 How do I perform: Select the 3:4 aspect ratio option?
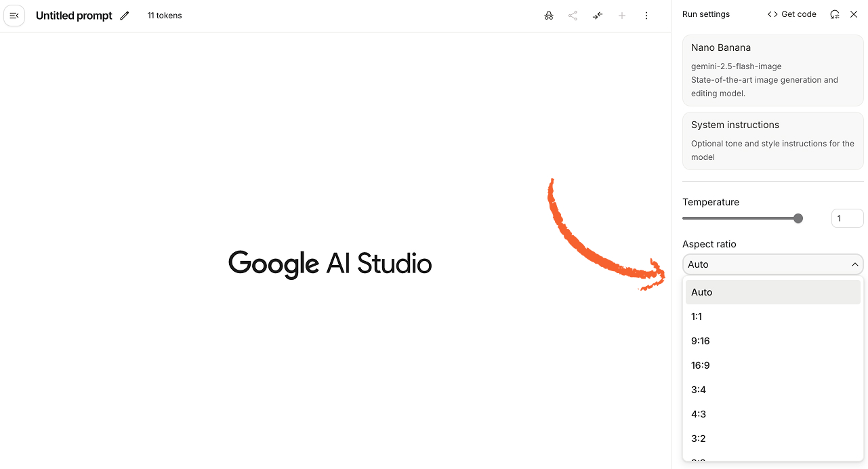click(773, 390)
